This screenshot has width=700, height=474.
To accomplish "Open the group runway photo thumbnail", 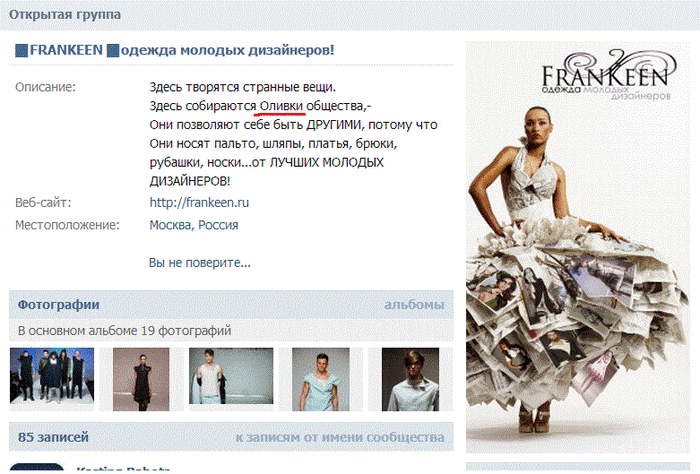I will 52,376.
